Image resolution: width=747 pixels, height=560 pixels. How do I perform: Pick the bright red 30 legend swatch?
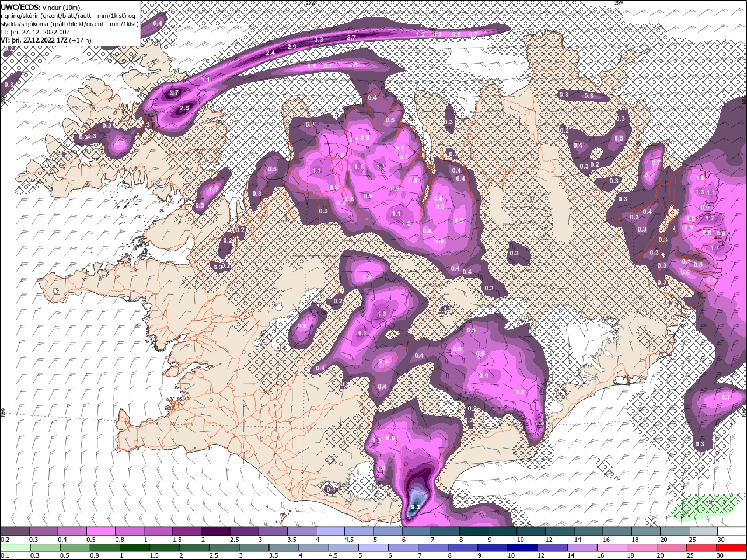(731, 548)
